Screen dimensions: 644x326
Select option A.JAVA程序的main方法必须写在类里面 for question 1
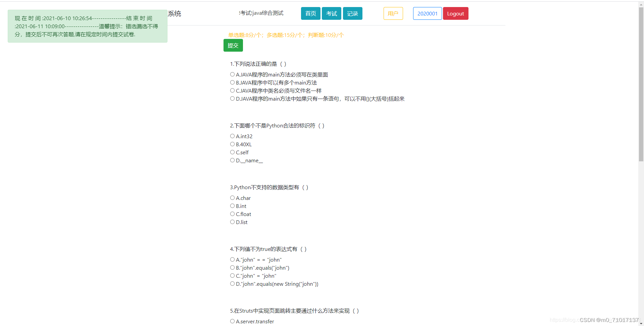(x=232, y=74)
